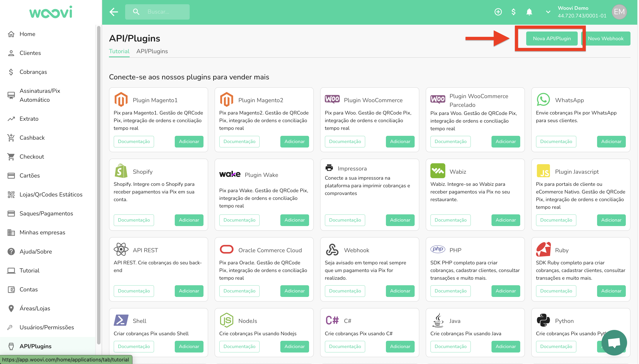Switch to the API/Plugins tab
The height and width of the screenshot is (364, 639).
click(x=152, y=51)
